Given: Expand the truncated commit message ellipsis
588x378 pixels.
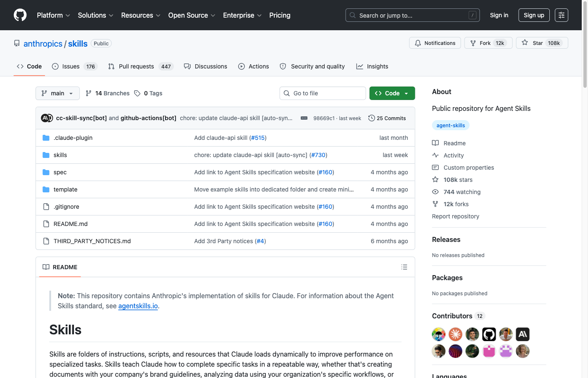Looking at the screenshot, I should click(x=304, y=118).
